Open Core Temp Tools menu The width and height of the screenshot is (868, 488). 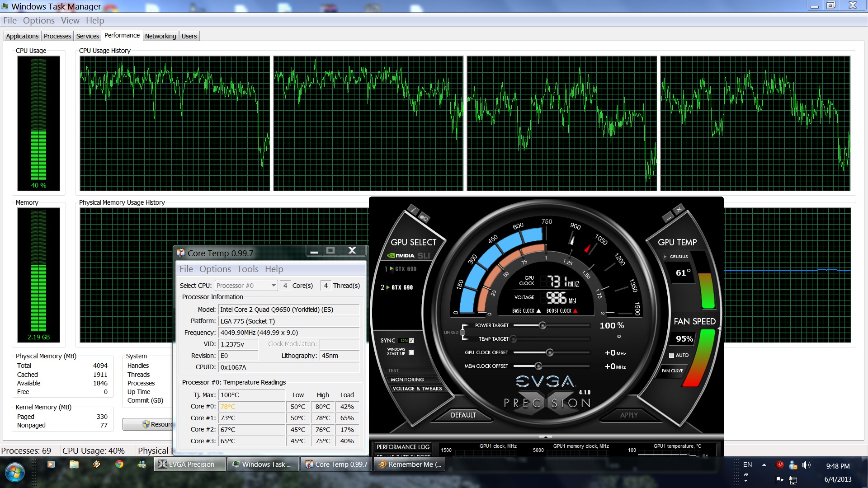click(x=248, y=269)
